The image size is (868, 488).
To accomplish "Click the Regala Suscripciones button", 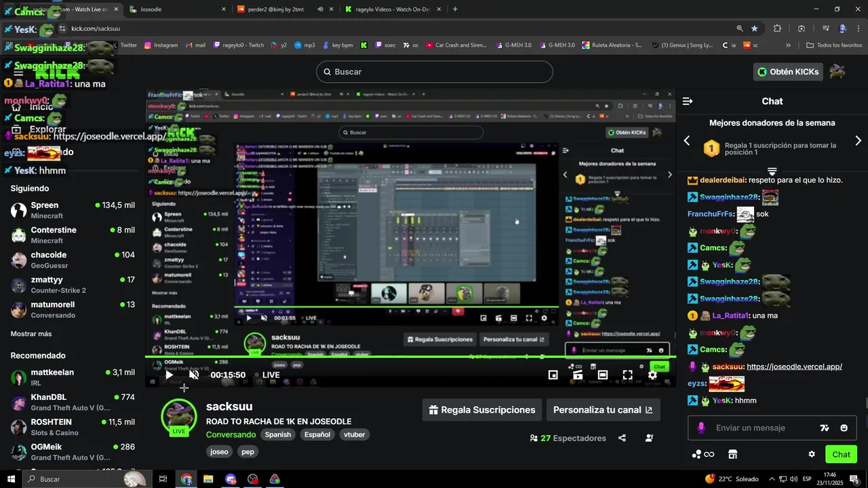I will (x=481, y=409).
